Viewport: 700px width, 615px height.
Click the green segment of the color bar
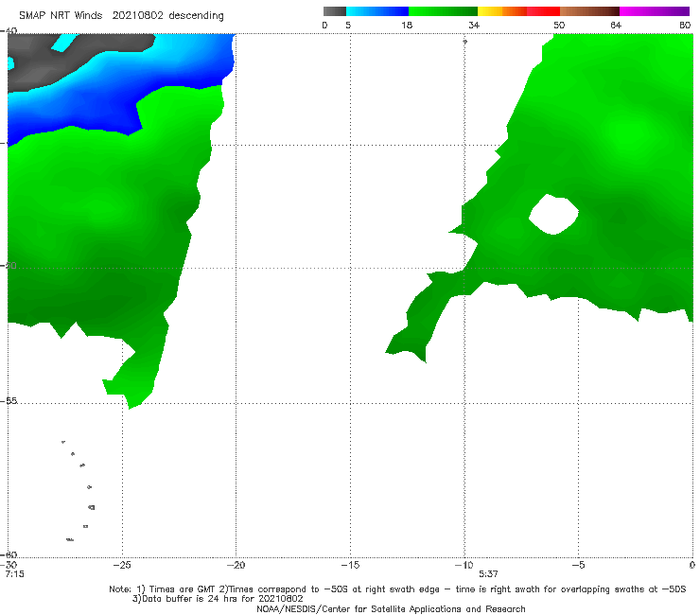pos(443,11)
